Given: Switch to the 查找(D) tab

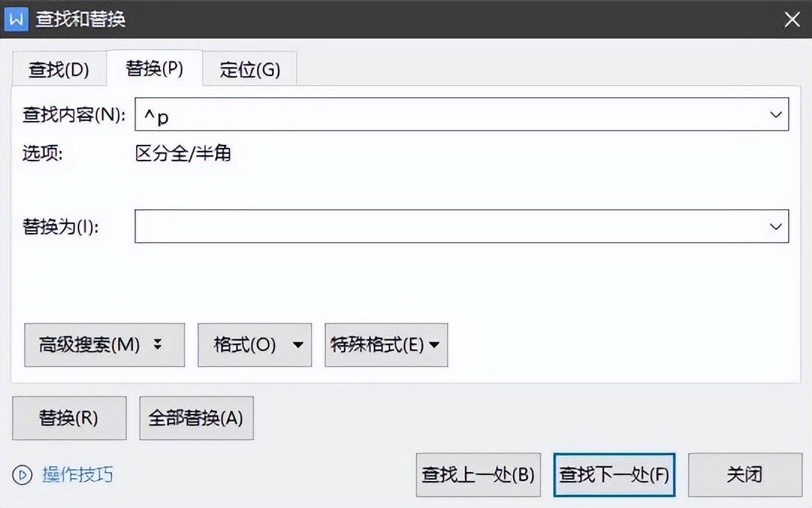Looking at the screenshot, I should [58, 70].
